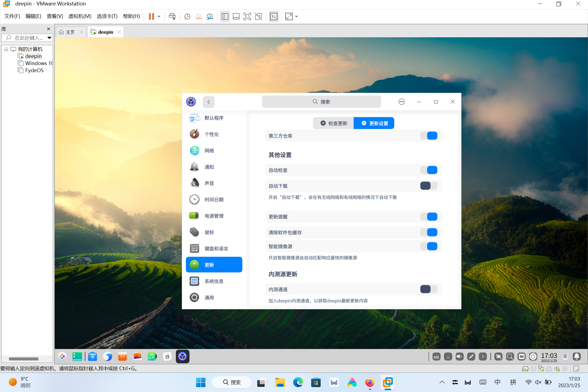
Task: Click the 检查更新 button
Action: click(333, 123)
